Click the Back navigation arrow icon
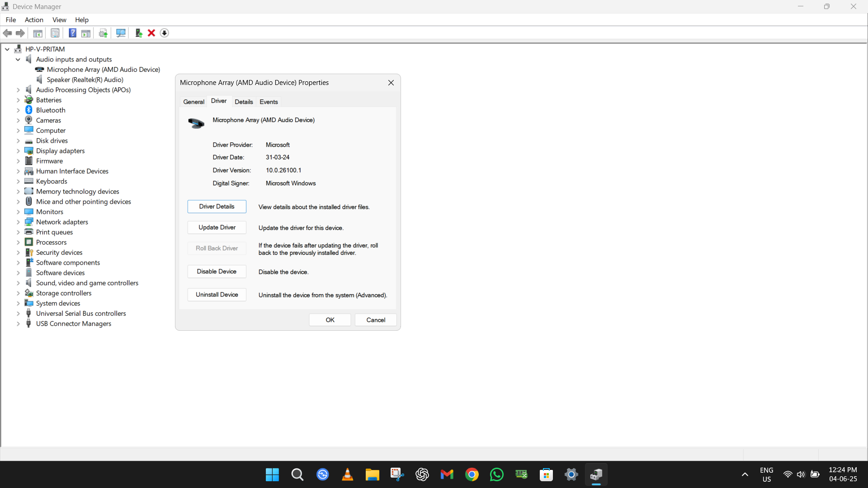868x488 pixels. click(x=7, y=33)
